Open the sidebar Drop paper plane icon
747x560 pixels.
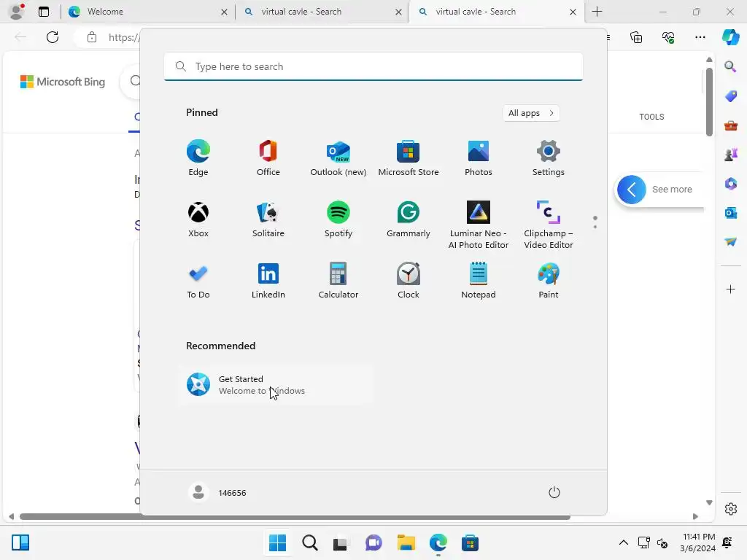point(730,242)
